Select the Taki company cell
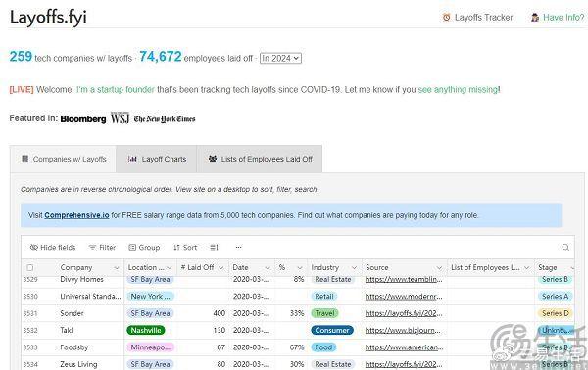Viewport: 588px width, 370px height. click(x=67, y=330)
